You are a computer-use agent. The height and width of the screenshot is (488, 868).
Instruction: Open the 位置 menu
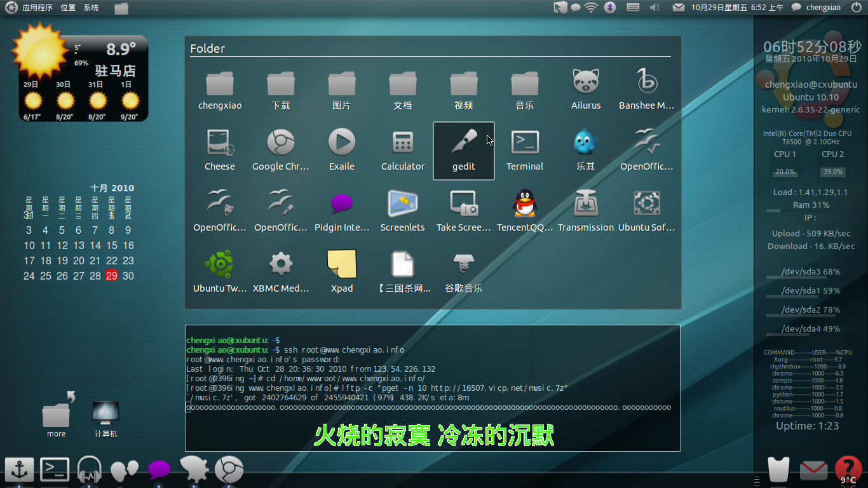(68, 8)
